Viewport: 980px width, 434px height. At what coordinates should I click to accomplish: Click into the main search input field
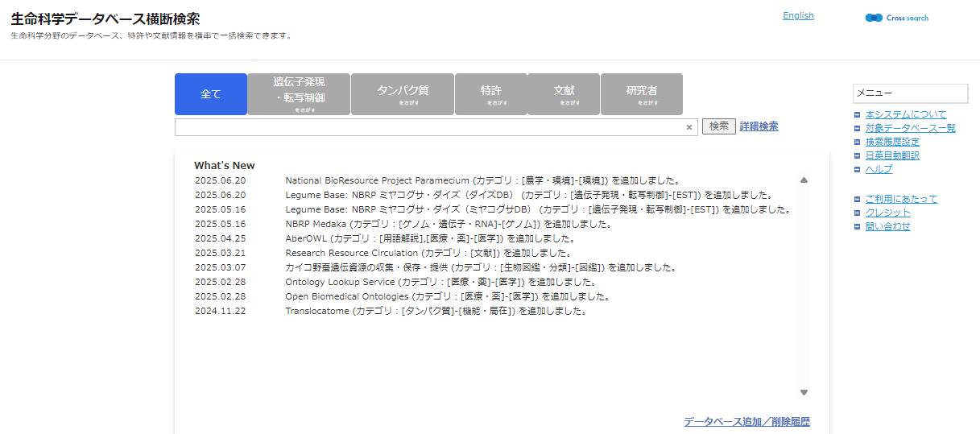point(428,127)
